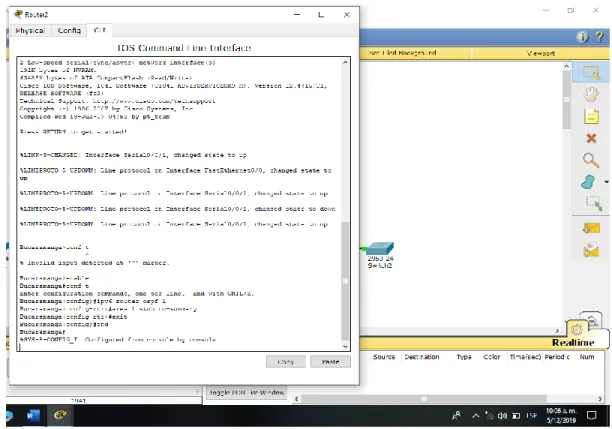Select the Resize Shape tool

pos(594,203)
